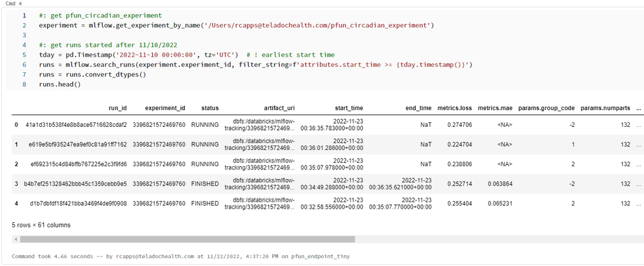Select the start_time column header
The image size is (644, 266).
tap(349, 108)
